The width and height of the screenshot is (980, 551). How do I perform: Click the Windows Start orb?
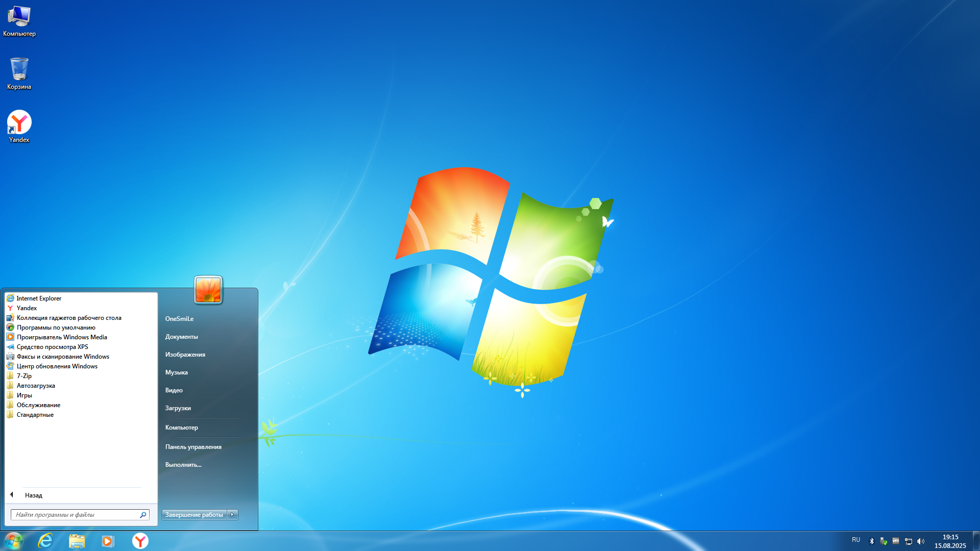[x=14, y=541]
